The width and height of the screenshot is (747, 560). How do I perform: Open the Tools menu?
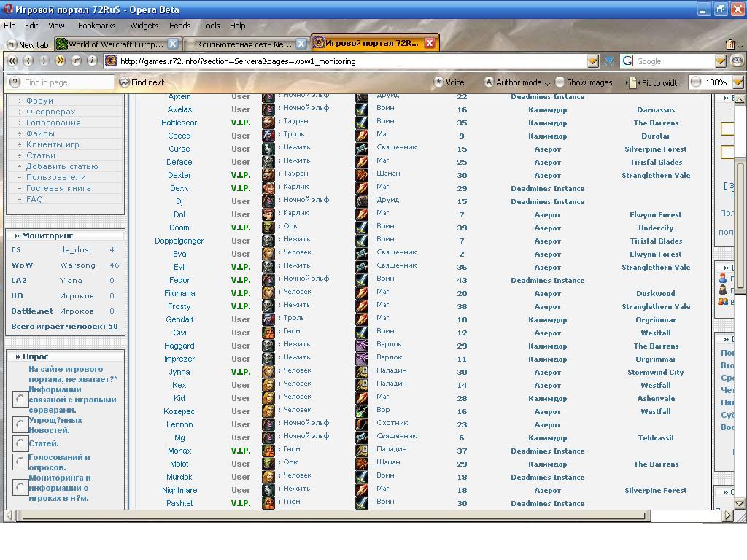point(211,26)
